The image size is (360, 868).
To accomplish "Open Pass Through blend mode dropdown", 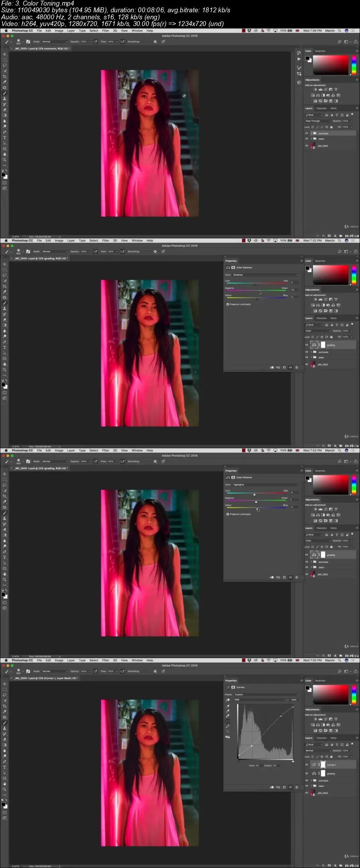I will tap(318, 121).
